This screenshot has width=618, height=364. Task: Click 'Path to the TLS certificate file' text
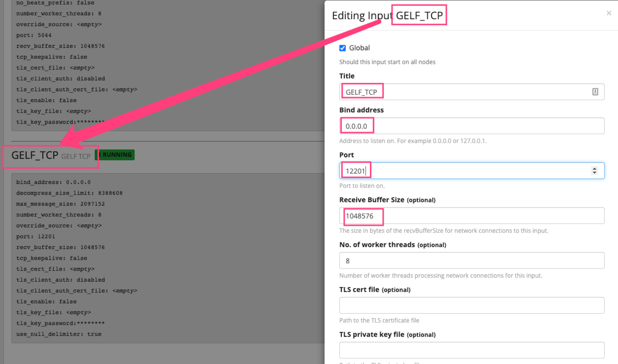pos(379,320)
